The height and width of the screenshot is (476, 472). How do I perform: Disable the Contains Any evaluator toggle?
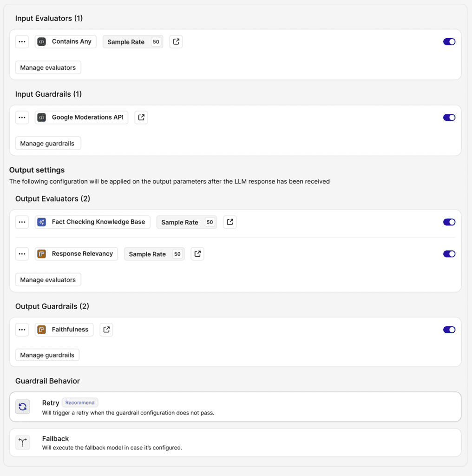click(449, 41)
